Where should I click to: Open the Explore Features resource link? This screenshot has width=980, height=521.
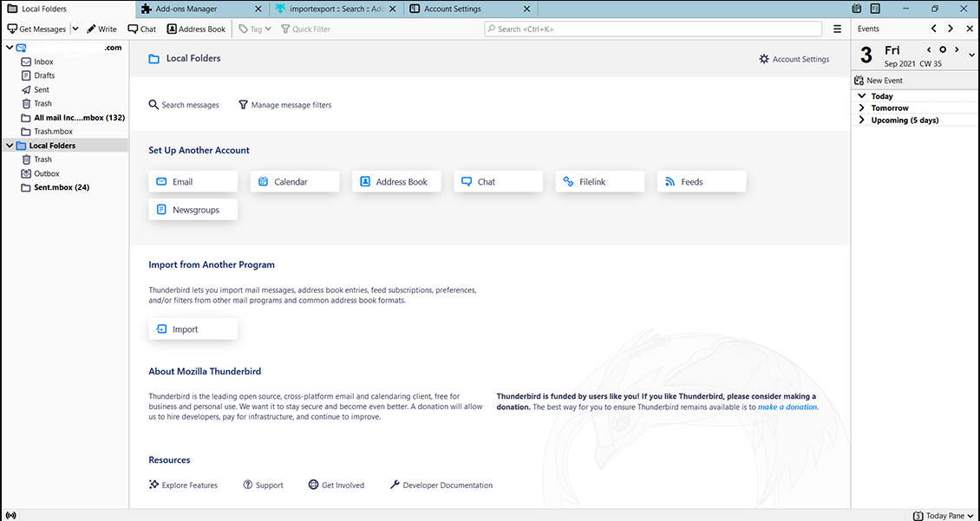183,485
